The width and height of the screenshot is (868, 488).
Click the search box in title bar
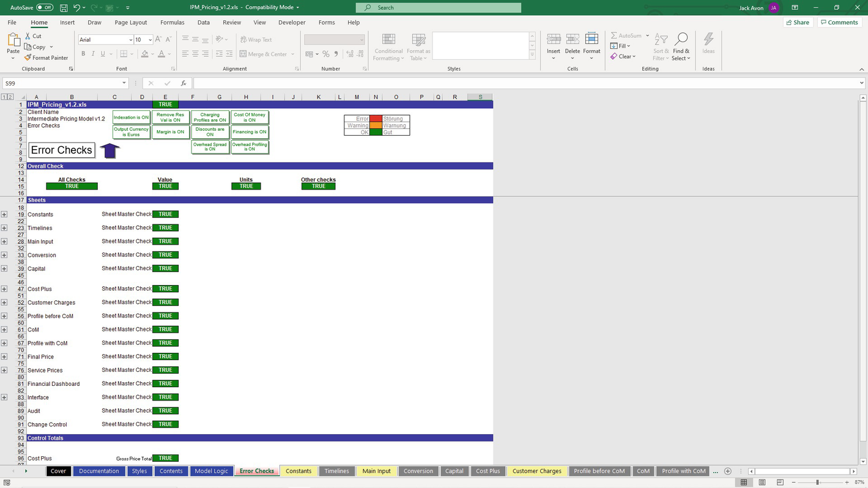439,8
